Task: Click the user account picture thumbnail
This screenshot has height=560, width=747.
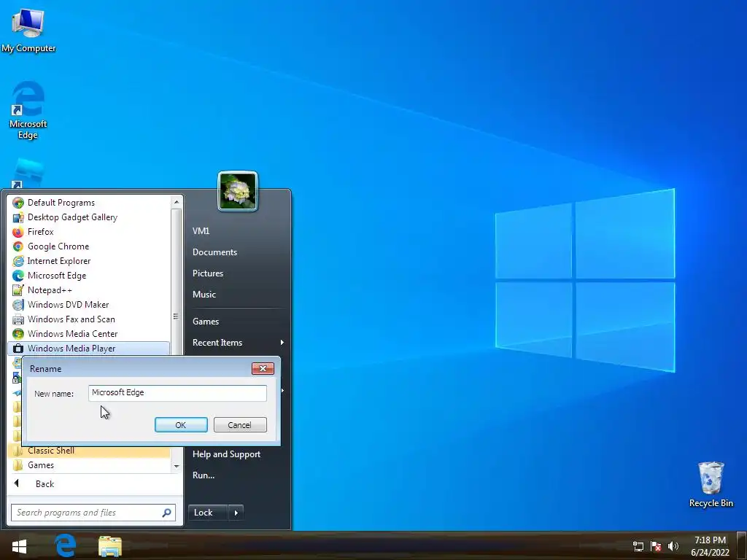Action: click(x=238, y=191)
